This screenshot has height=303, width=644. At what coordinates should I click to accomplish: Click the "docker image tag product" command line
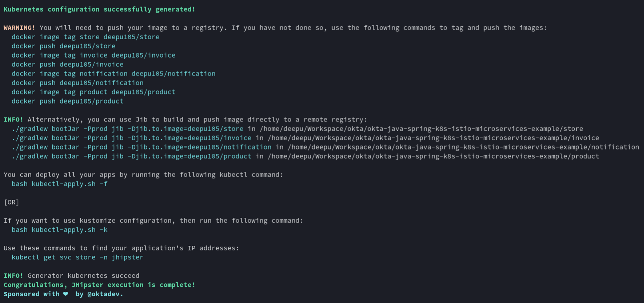coord(93,92)
